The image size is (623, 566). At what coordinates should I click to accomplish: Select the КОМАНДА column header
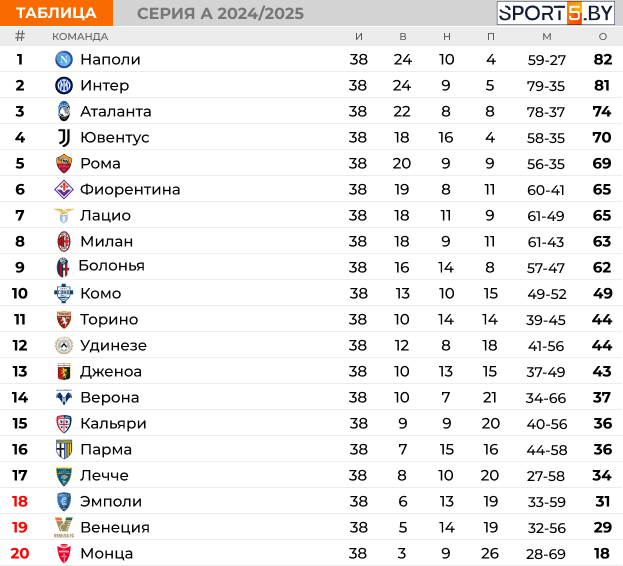point(80,37)
